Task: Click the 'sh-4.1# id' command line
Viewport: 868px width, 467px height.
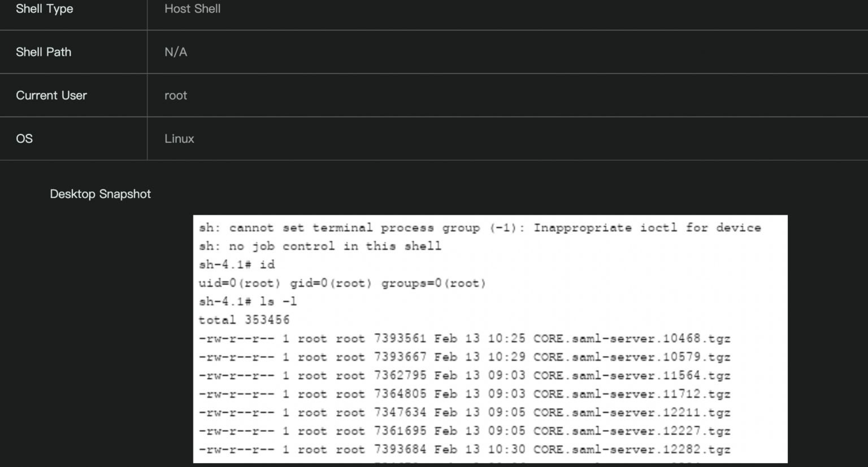Action: (x=237, y=265)
